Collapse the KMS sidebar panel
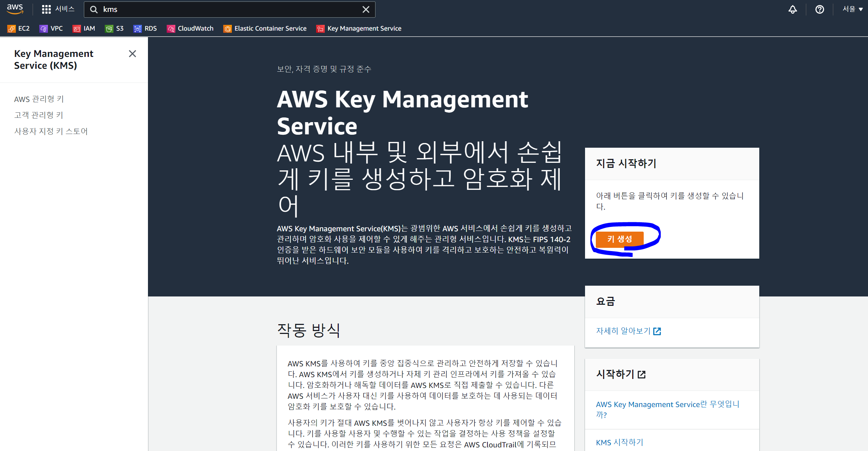Image resolution: width=868 pixels, height=451 pixels. click(132, 54)
